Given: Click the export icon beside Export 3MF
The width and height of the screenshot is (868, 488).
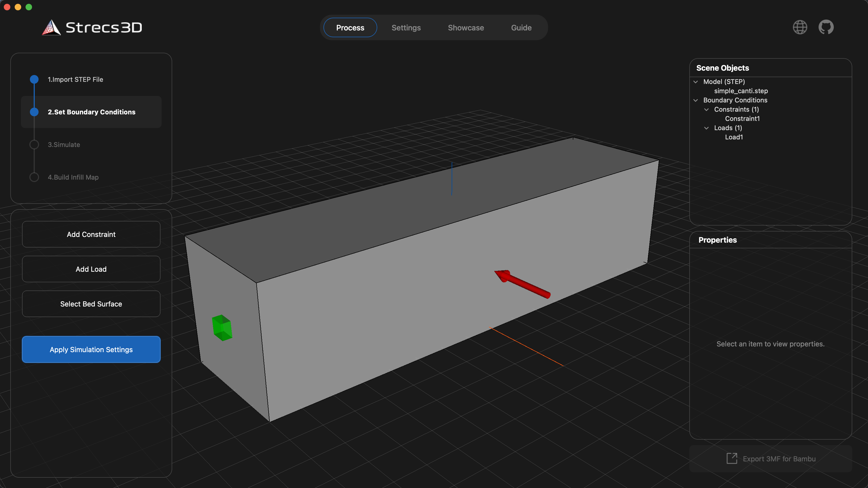Looking at the screenshot, I should click(x=732, y=458).
